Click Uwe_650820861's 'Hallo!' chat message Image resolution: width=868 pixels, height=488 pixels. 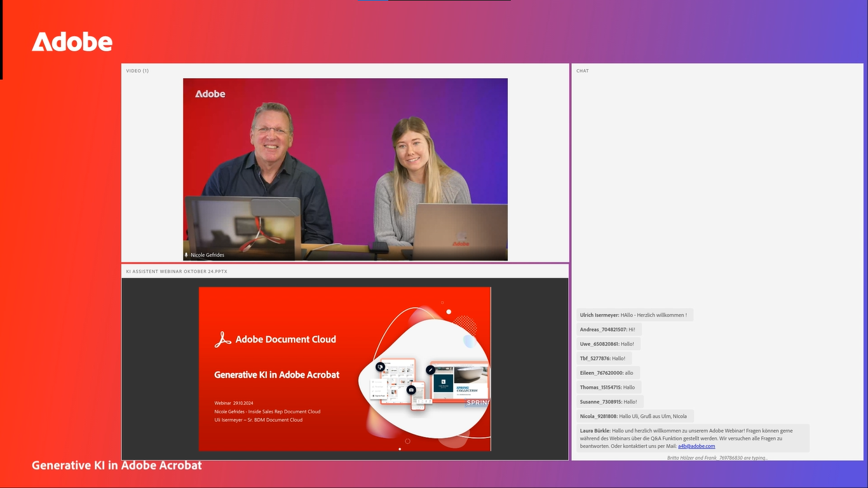(608, 344)
